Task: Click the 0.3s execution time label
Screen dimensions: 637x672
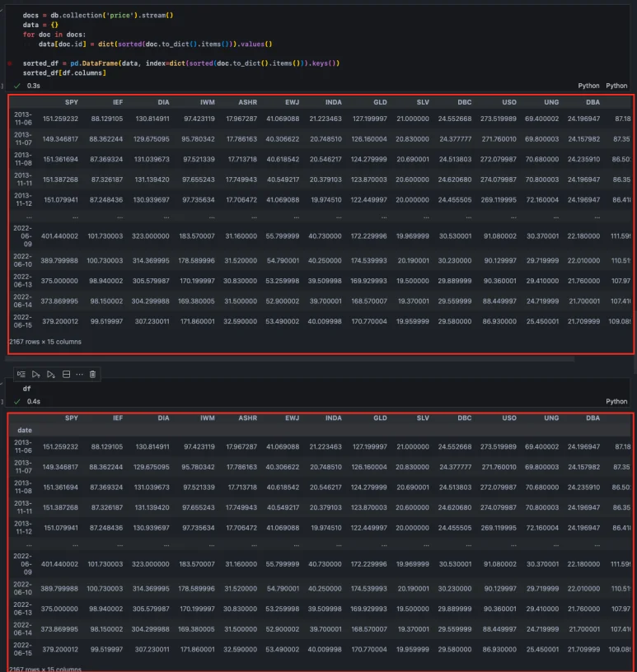Action: coord(34,86)
